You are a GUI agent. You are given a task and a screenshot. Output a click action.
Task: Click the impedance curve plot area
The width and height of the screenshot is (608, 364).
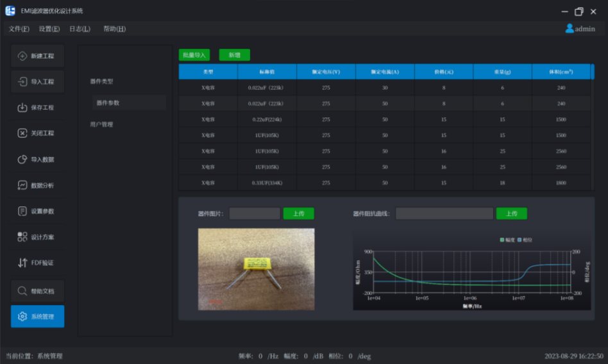click(472, 272)
